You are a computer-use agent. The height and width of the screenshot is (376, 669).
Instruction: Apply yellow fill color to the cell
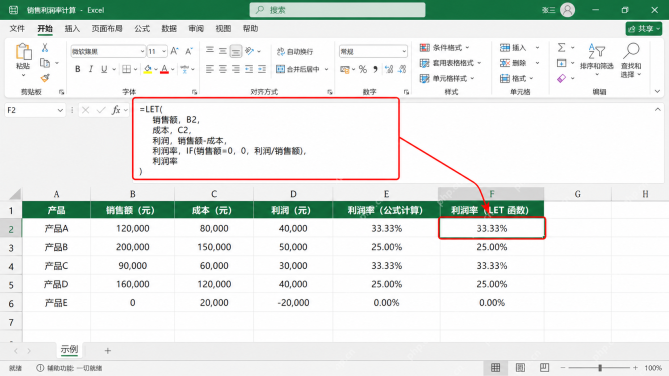[148, 69]
